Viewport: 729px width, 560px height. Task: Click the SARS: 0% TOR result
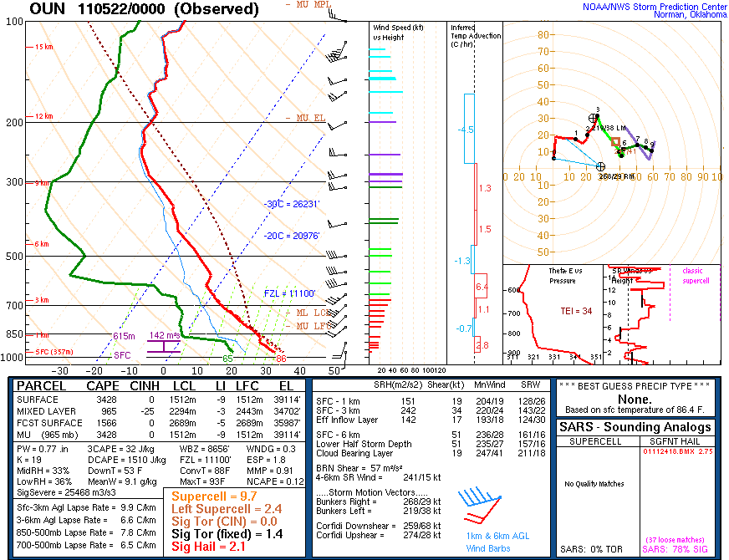click(590, 547)
